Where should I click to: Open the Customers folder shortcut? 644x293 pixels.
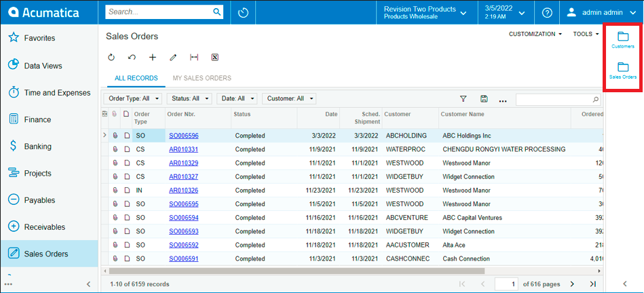tap(623, 40)
